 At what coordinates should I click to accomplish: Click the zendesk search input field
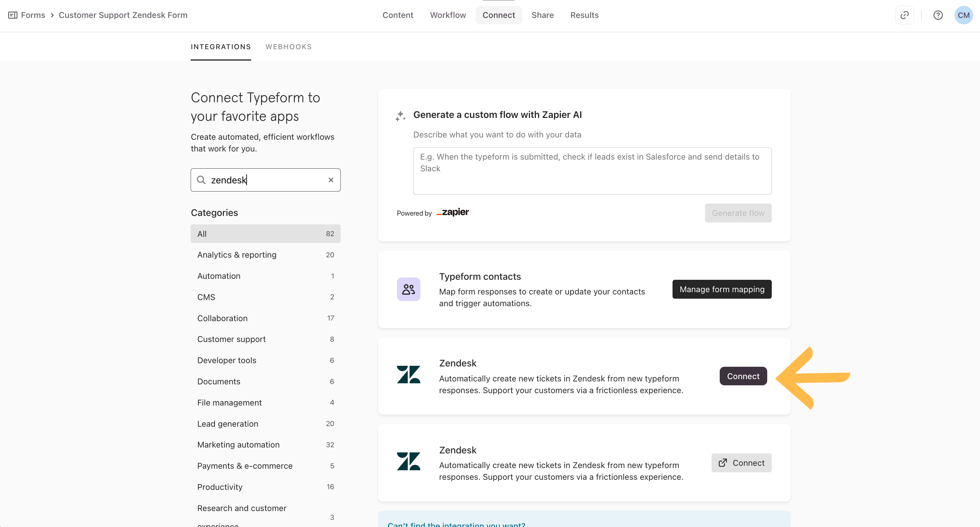point(266,180)
